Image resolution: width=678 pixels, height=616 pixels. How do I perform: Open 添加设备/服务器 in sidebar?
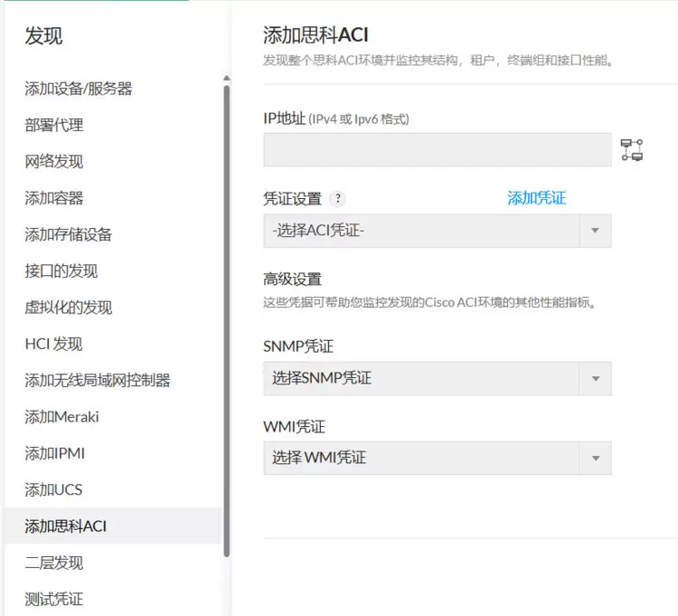coord(79,89)
